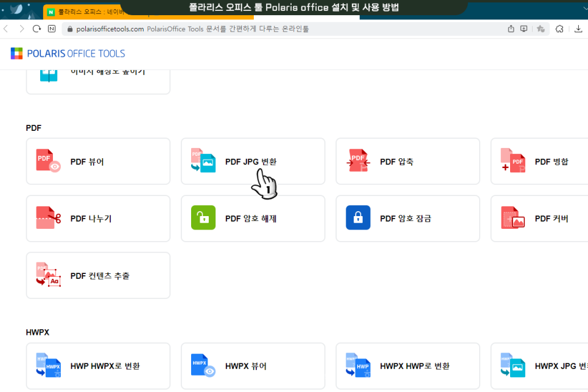This screenshot has width=588, height=392.
Task: Click the blue padlock icon for PDF 암호 잠금
Action: [357, 217]
